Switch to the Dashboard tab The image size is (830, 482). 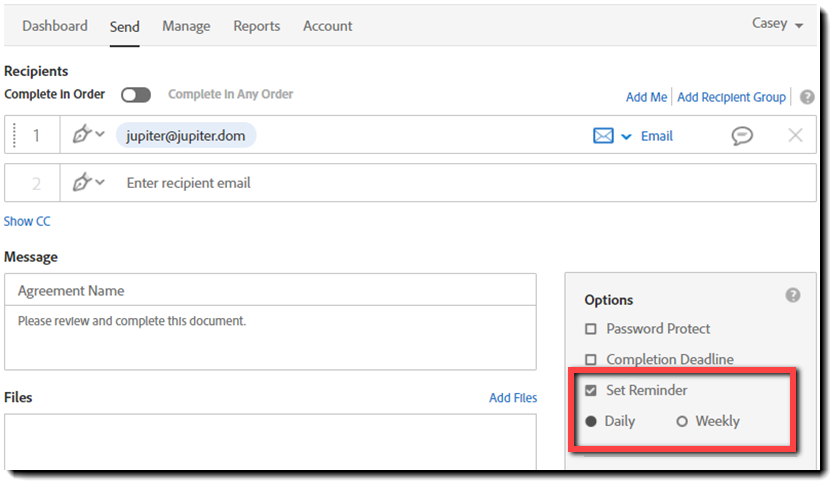55,26
